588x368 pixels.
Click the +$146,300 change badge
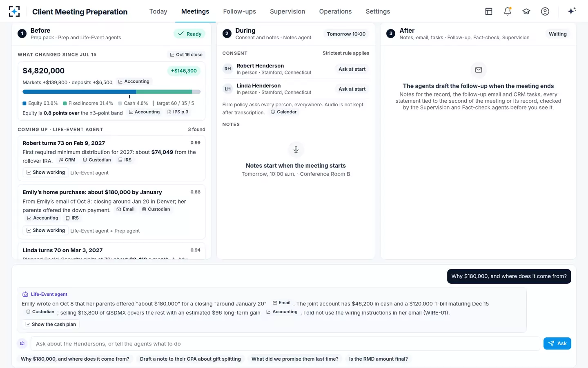click(x=184, y=71)
